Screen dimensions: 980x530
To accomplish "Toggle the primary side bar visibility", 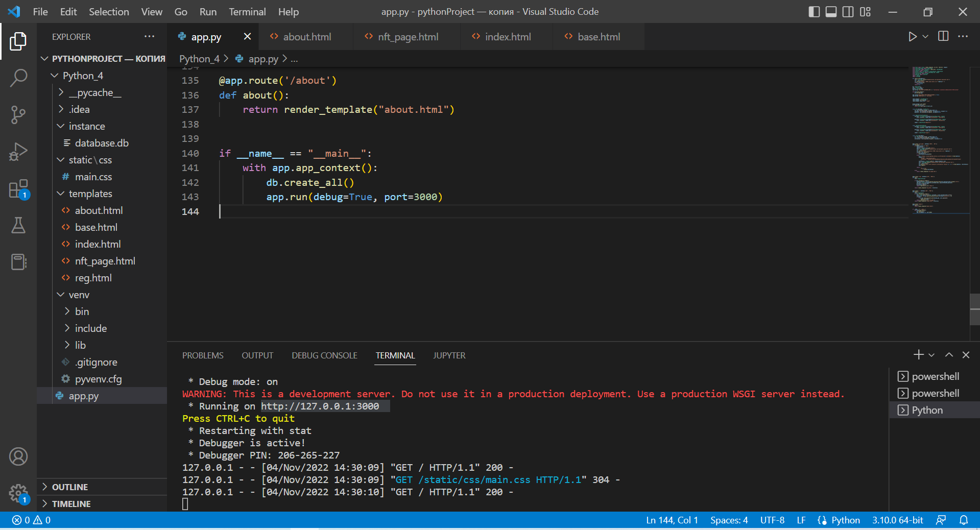I will 813,12.
